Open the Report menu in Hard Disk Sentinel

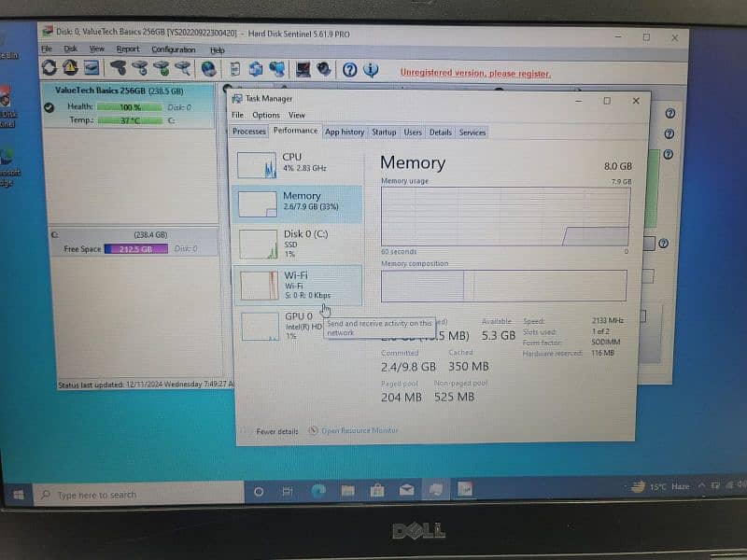128,49
